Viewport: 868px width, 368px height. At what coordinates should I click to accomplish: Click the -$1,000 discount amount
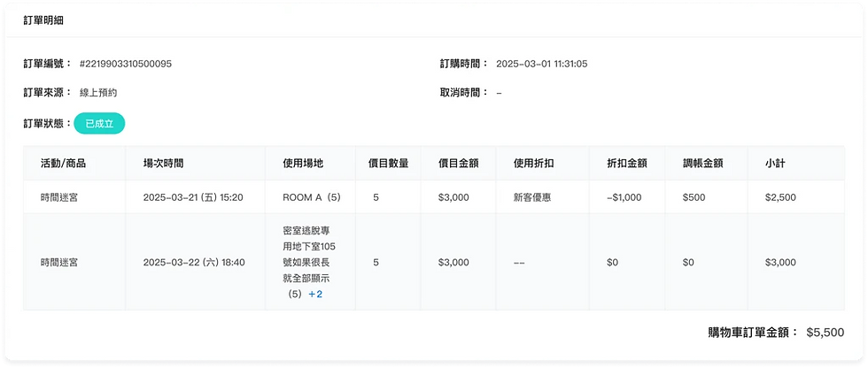pos(624,197)
